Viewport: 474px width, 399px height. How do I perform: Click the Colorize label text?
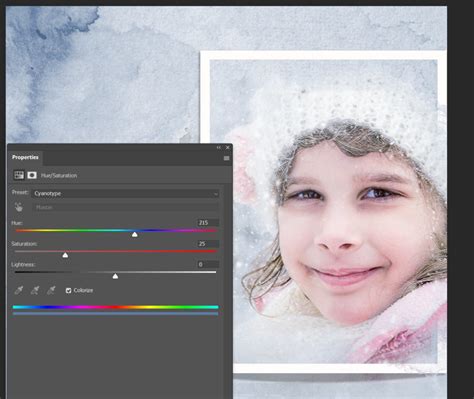coord(83,290)
